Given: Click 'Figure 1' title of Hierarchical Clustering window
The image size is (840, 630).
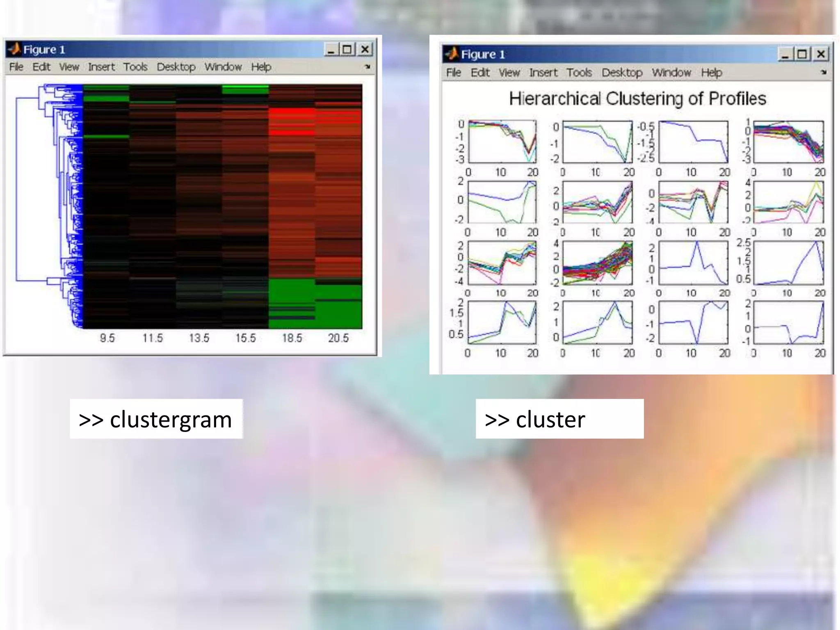Looking at the screenshot, I should coord(483,54).
